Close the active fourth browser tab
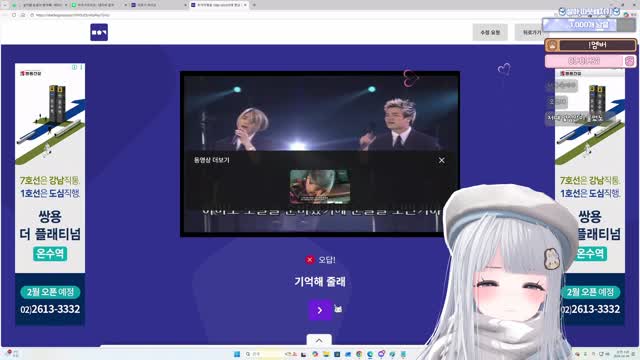This screenshot has height=360, width=640. click(x=245, y=5)
